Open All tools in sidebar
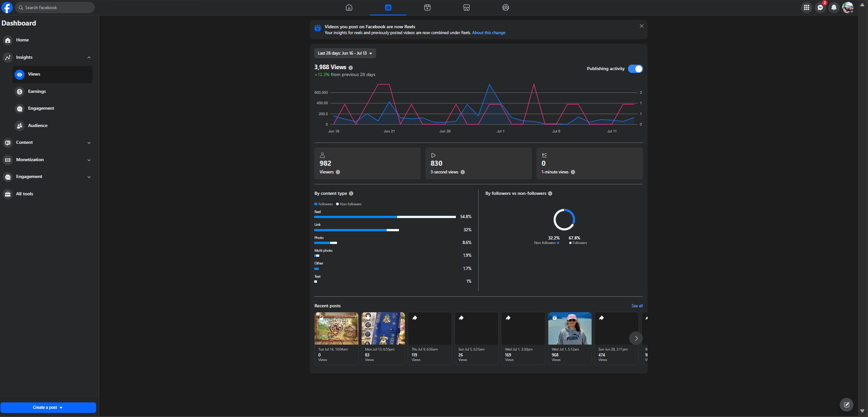Viewport: 868px width, 417px height. [x=47, y=194]
